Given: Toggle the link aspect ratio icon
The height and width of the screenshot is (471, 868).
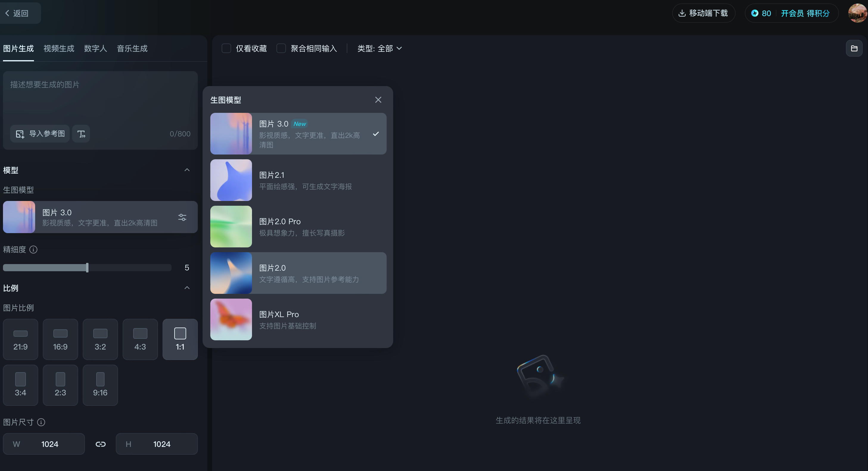Looking at the screenshot, I should 100,444.
